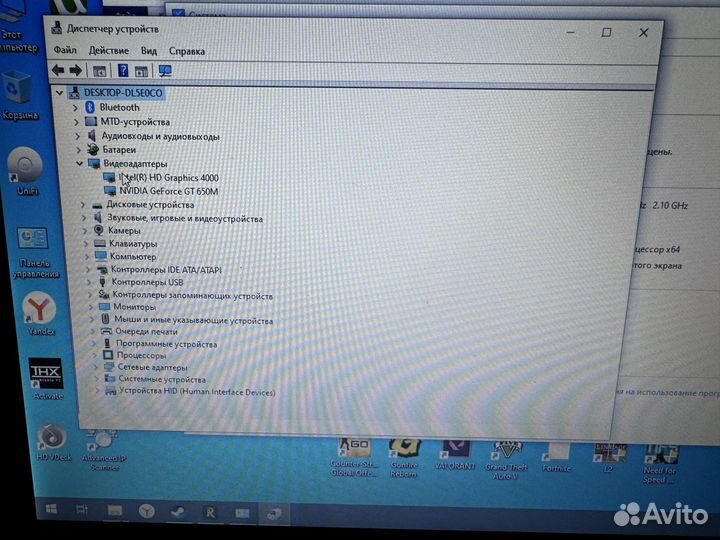Select Мыши и иные указывающие устройства
This screenshot has width=720, height=540.
(x=193, y=320)
